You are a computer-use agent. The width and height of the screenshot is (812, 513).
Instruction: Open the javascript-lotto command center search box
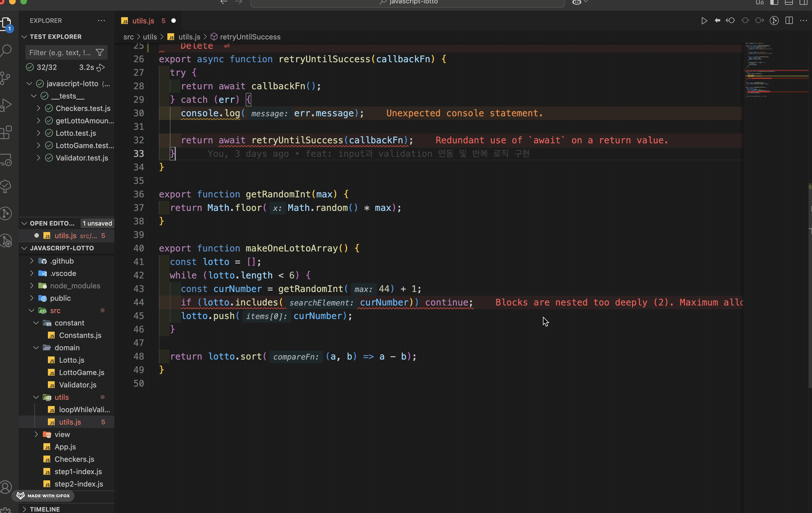click(x=407, y=3)
